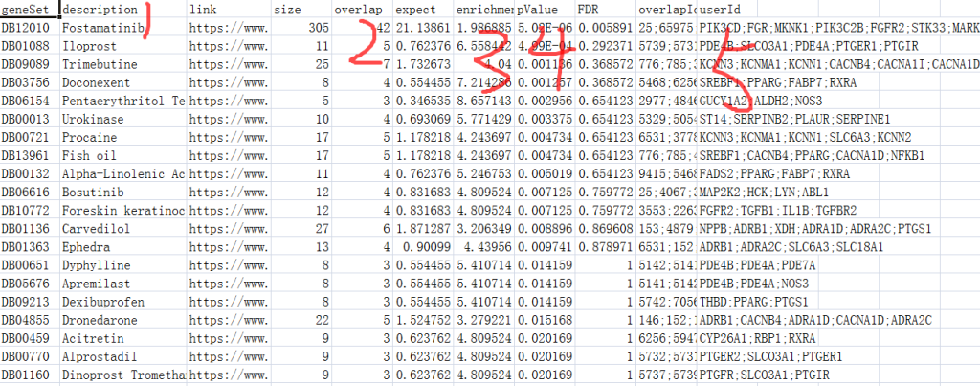Select the Trimebutine cell
Viewport: 980px width, 386px height.
point(123,64)
